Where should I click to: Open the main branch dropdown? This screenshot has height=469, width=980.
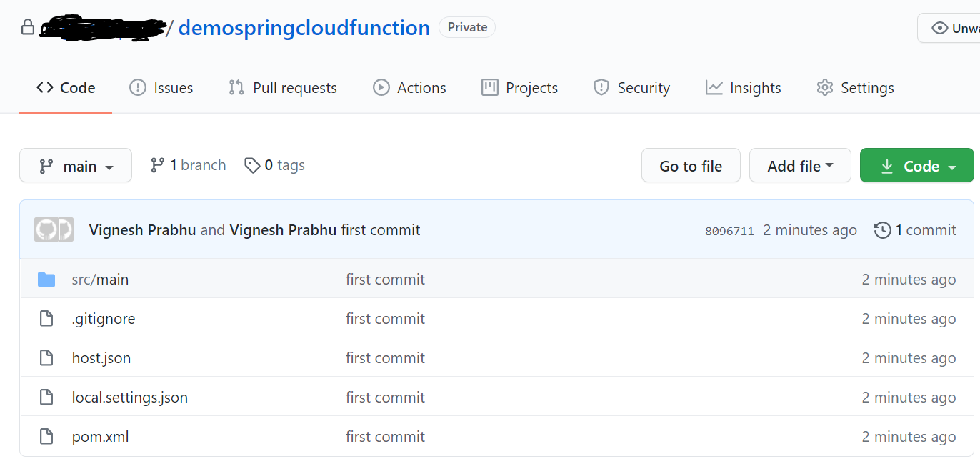[x=76, y=166]
